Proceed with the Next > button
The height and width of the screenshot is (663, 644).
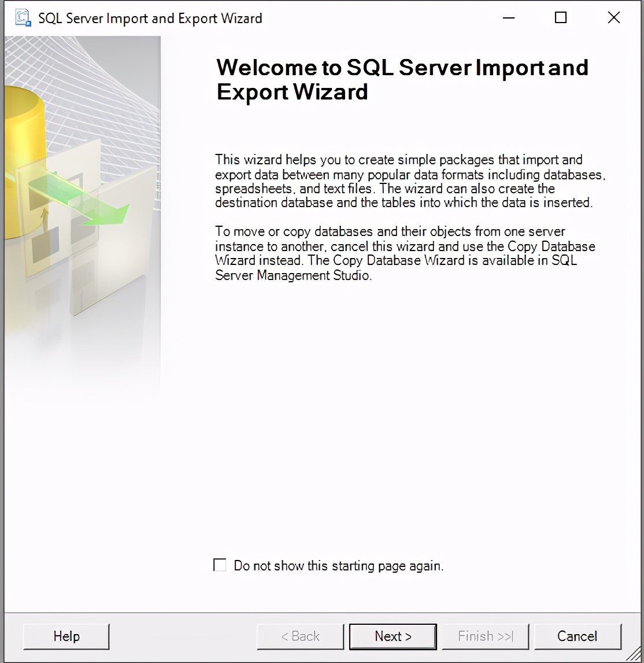click(x=393, y=636)
